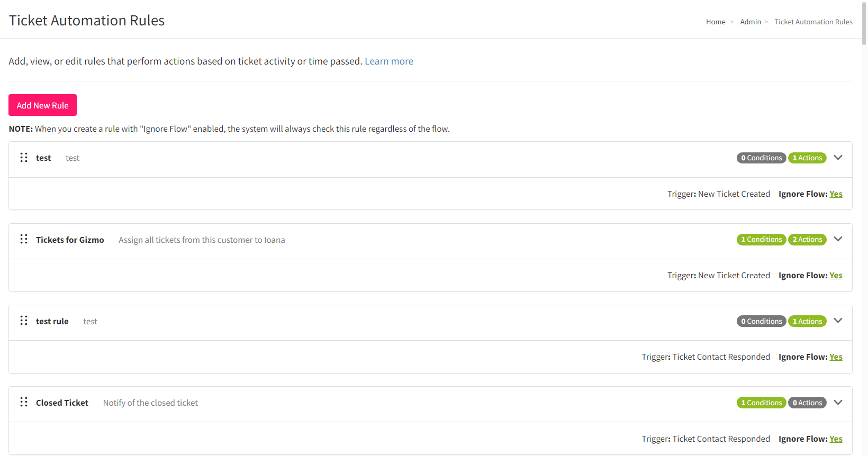The height and width of the screenshot is (456, 868).
Task: Click the page vertical scrollbar
Action: [864, 24]
